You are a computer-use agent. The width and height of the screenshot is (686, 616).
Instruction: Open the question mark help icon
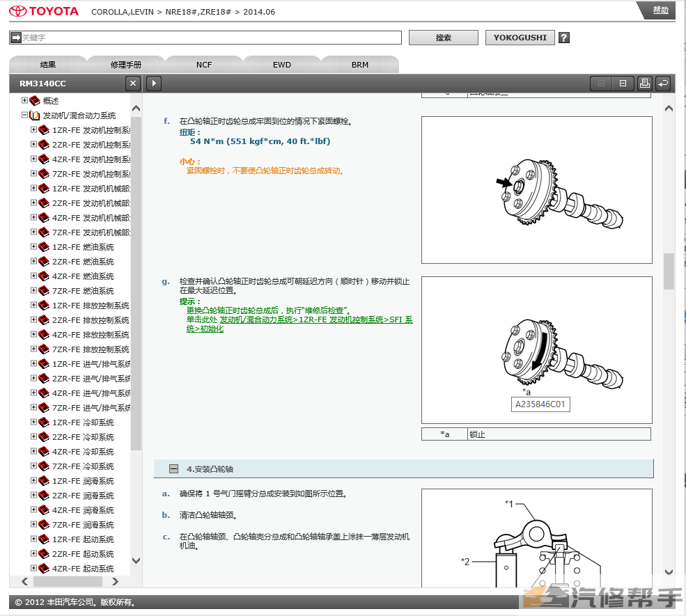pyautogui.click(x=564, y=38)
